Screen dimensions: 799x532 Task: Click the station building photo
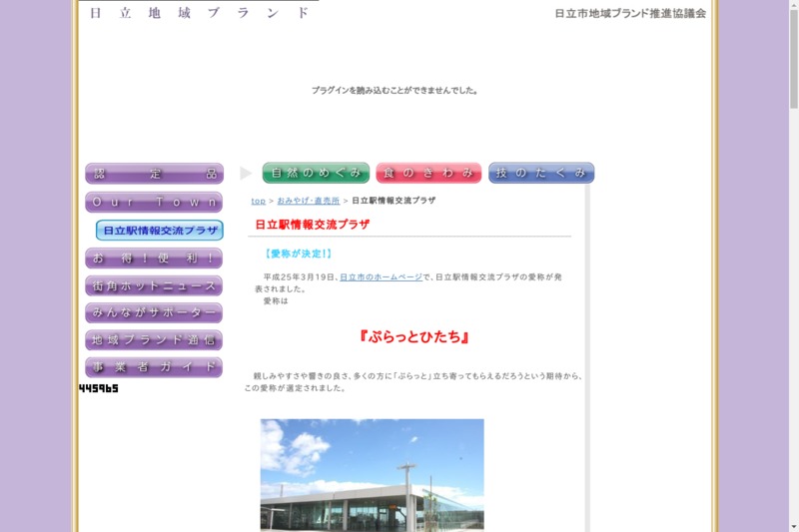(372, 474)
